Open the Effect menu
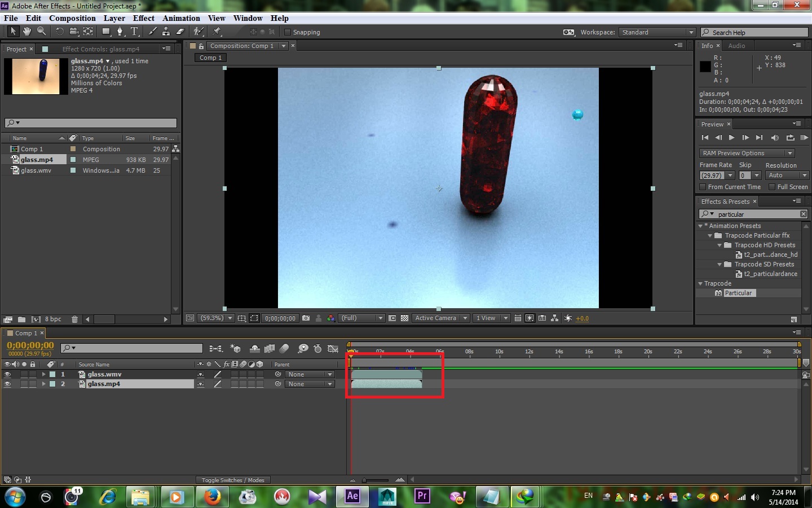The image size is (812, 508). (144, 18)
